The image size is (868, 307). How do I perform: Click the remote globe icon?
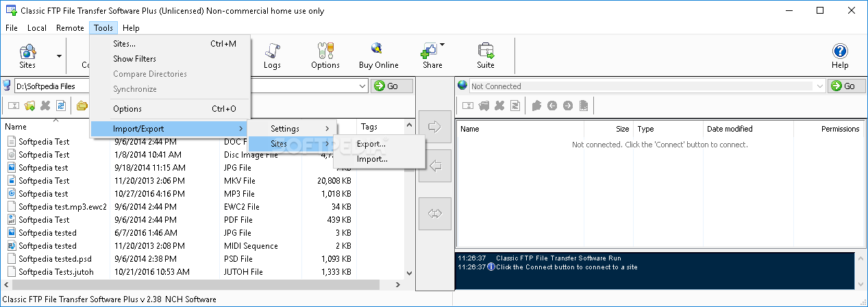tap(462, 86)
